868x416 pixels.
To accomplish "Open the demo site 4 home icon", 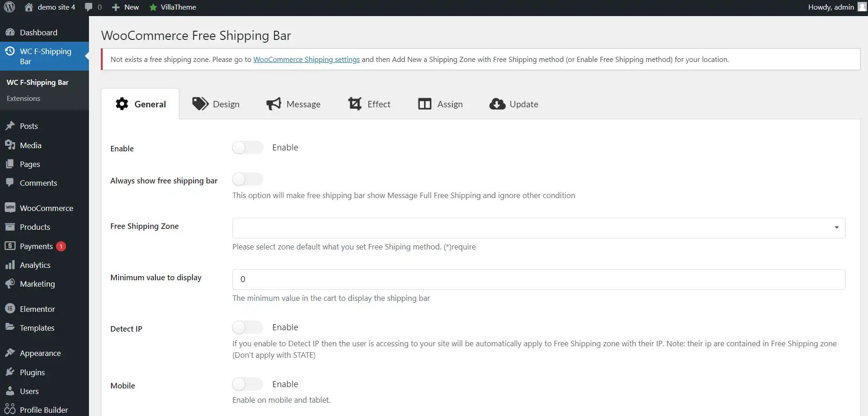I will pyautogui.click(x=28, y=7).
